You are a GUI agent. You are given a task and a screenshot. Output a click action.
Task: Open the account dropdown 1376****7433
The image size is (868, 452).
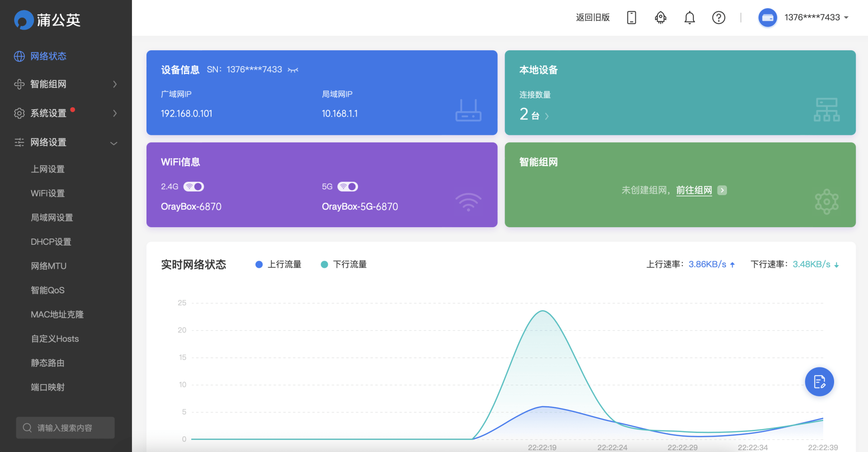click(816, 18)
